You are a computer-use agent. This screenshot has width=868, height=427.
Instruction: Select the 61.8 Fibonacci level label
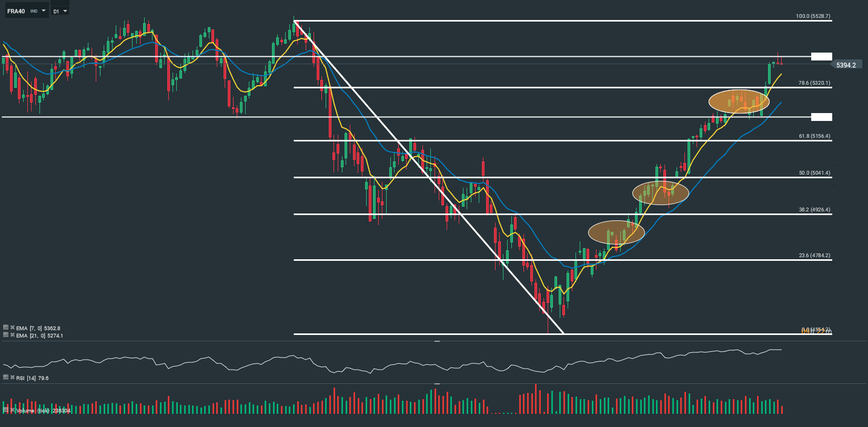click(814, 136)
